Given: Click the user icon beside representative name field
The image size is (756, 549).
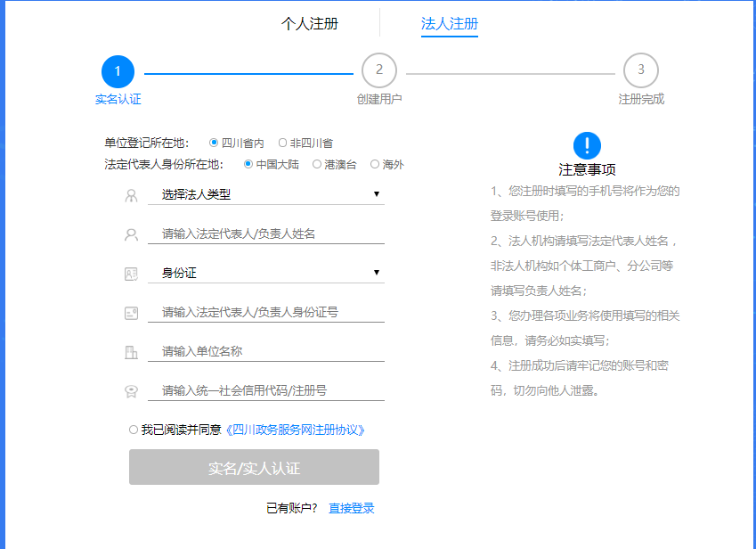Looking at the screenshot, I should tap(131, 234).
